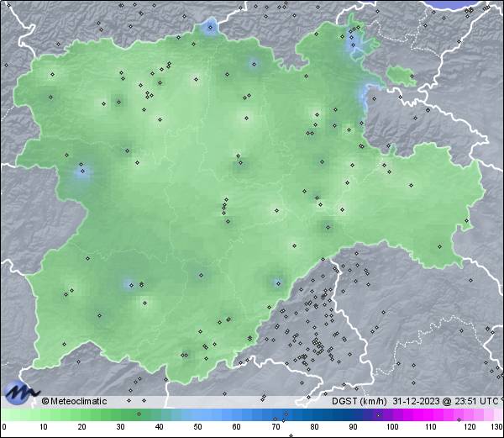Click the 40 value on the scale
This screenshot has height=438, width=504.
pos(159,427)
